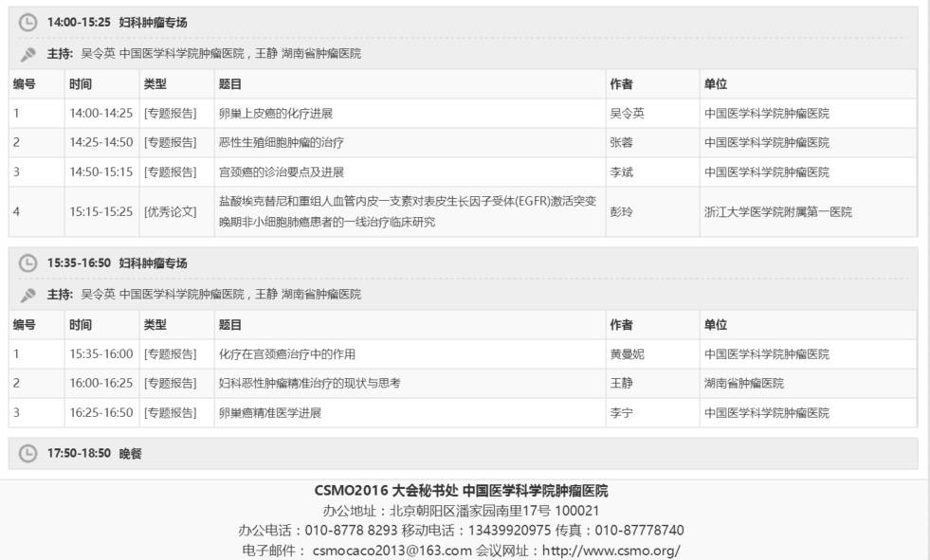Click title 化疗在宫颈癌治疗中的作用
The height and width of the screenshot is (560, 930).
coord(287,354)
